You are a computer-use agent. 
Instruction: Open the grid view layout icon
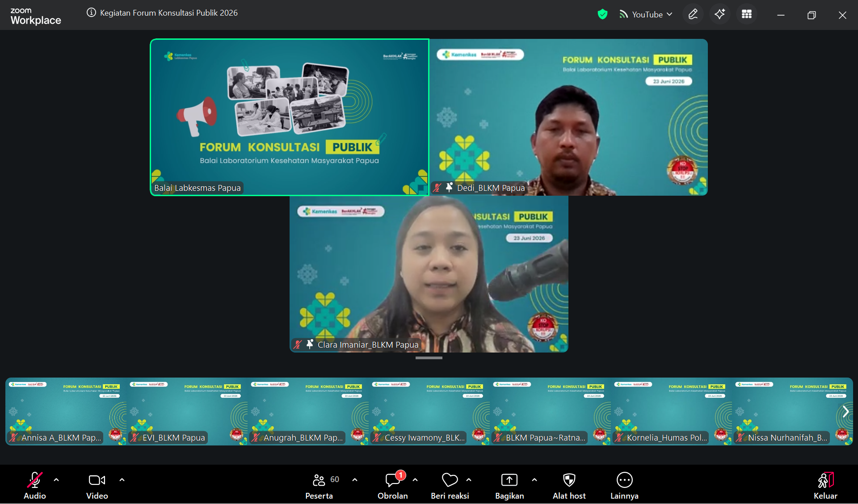[747, 14]
